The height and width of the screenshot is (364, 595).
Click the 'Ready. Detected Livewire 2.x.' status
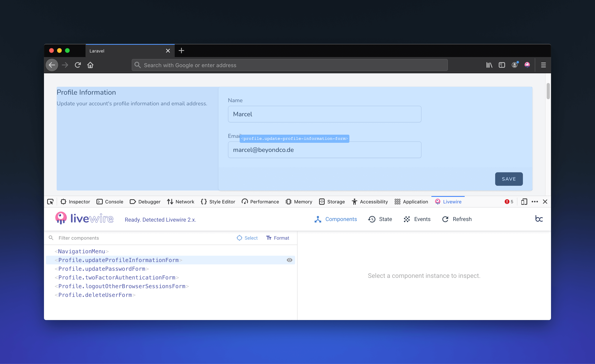[160, 220]
